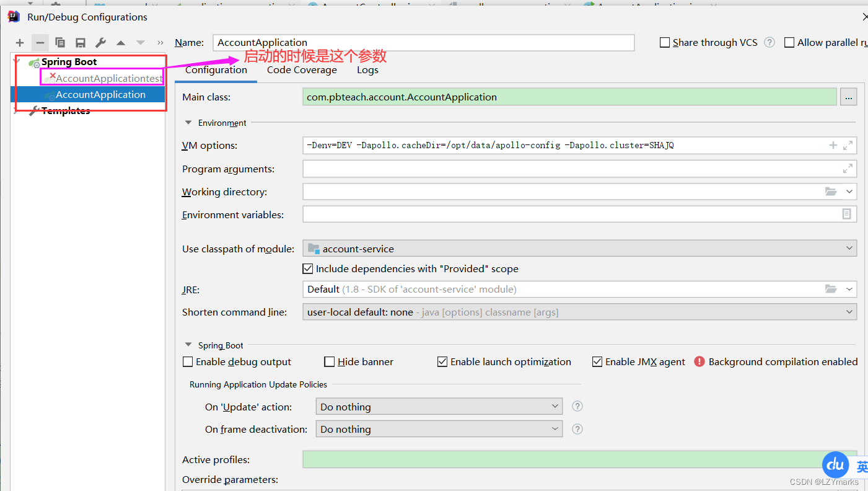868x491 pixels.
Task: Open the On frame deactivation dropdown
Action: [439, 429]
